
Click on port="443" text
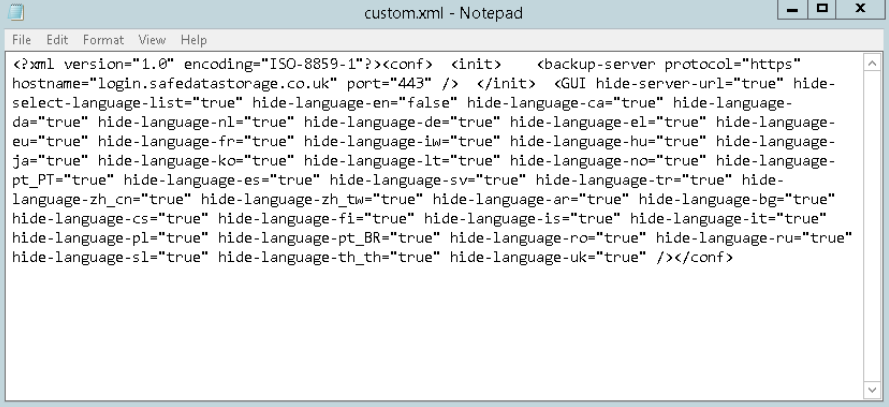(393, 84)
